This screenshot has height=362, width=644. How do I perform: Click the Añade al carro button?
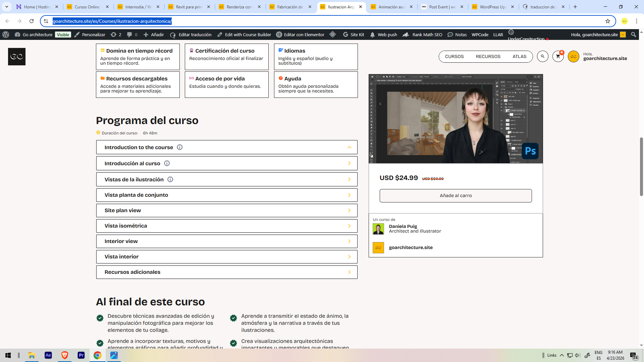pos(455,196)
